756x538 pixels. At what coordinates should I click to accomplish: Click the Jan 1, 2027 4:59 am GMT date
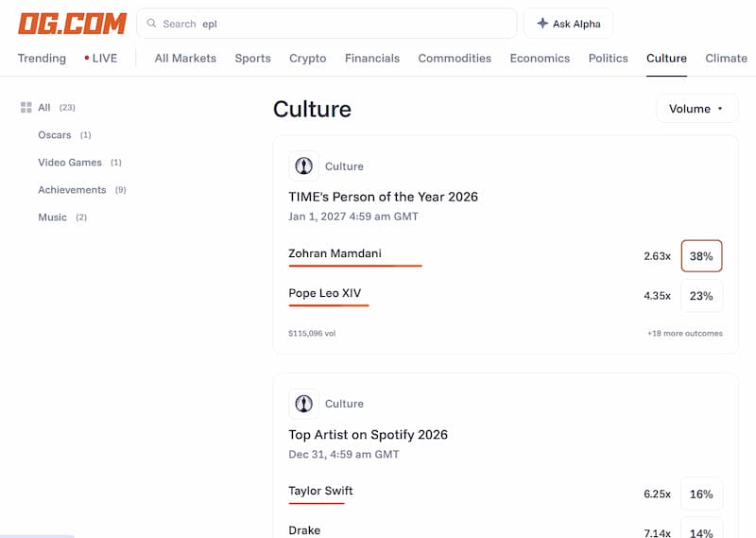click(x=352, y=217)
